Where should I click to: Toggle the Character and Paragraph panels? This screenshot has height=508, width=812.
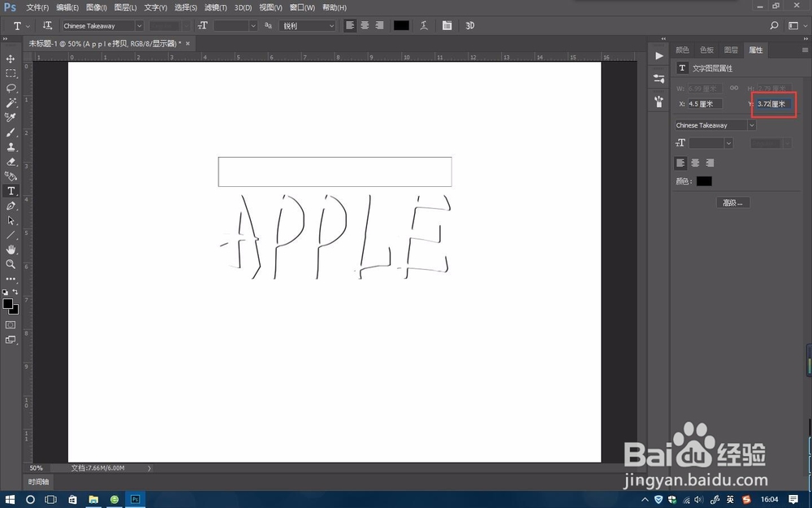(447, 25)
